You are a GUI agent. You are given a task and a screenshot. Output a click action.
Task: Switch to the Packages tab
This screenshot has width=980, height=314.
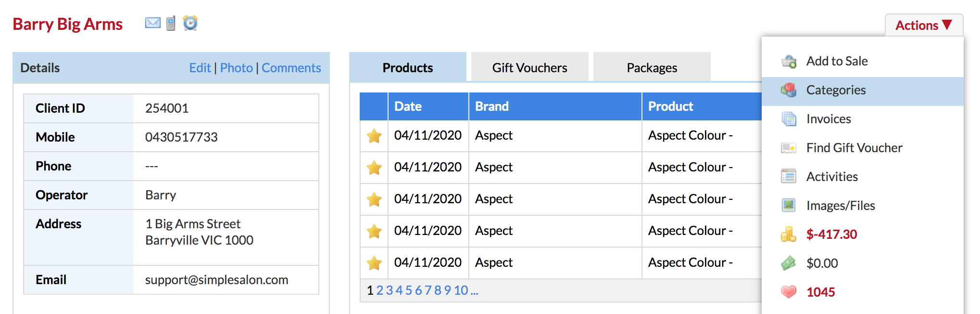[x=652, y=67]
